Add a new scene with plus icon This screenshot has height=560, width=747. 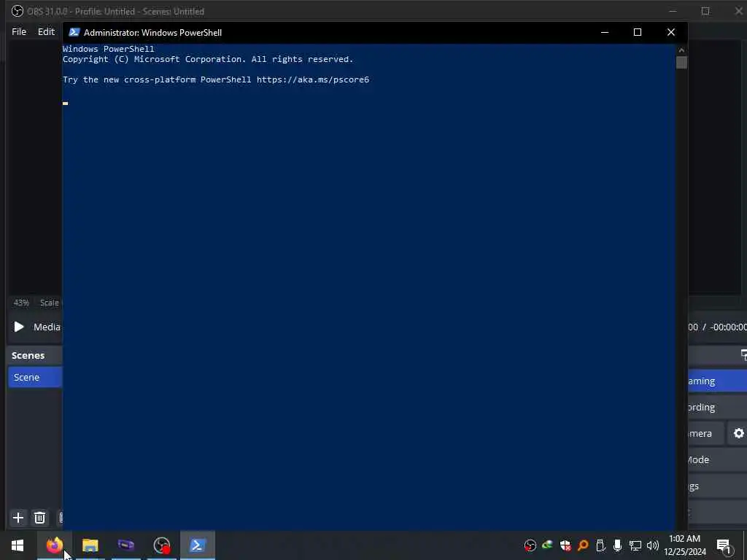pyautogui.click(x=18, y=517)
